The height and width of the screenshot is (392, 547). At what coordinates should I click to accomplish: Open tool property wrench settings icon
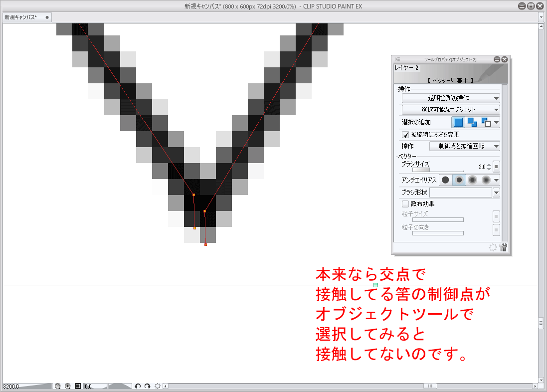[503, 247]
